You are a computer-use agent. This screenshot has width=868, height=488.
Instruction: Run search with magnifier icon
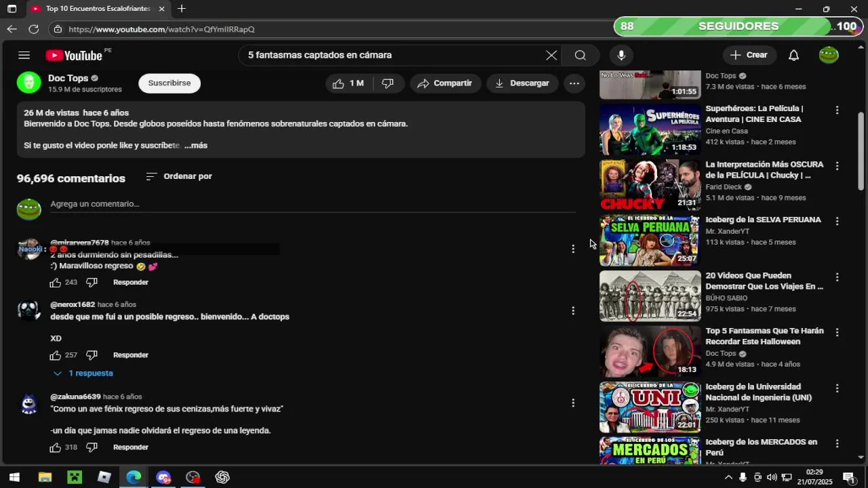(x=580, y=56)
